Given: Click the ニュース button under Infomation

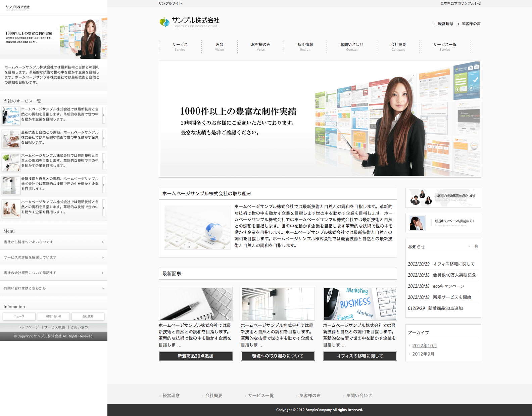Looking at the screenshot, I should 19,316.
